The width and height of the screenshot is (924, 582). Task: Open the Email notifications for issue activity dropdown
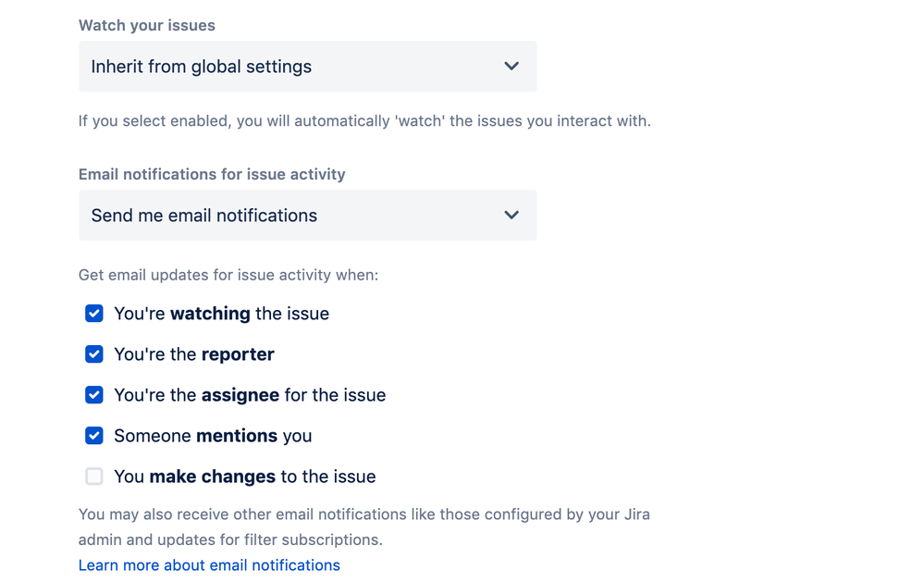click(308, 216)
